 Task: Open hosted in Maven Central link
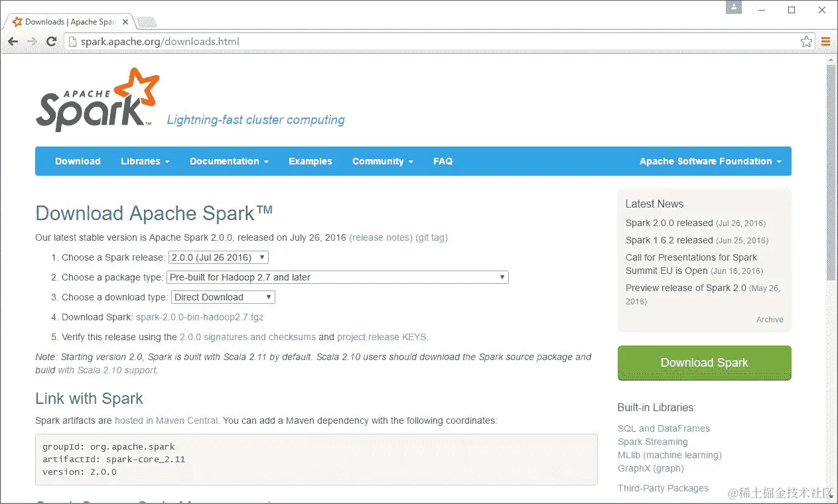167,420
